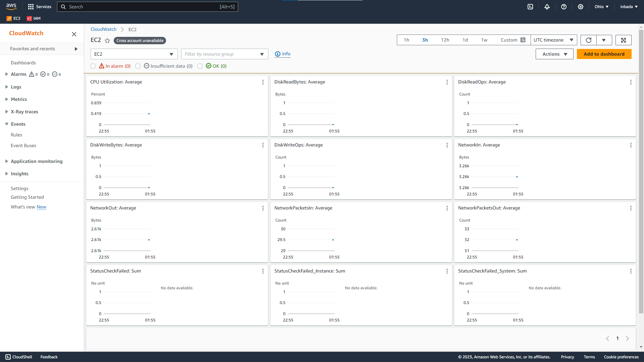Click the fullscreen/expand view icon
Image resolution: width=644 pixels, height=362 pixels.
[x=624, y=40]
